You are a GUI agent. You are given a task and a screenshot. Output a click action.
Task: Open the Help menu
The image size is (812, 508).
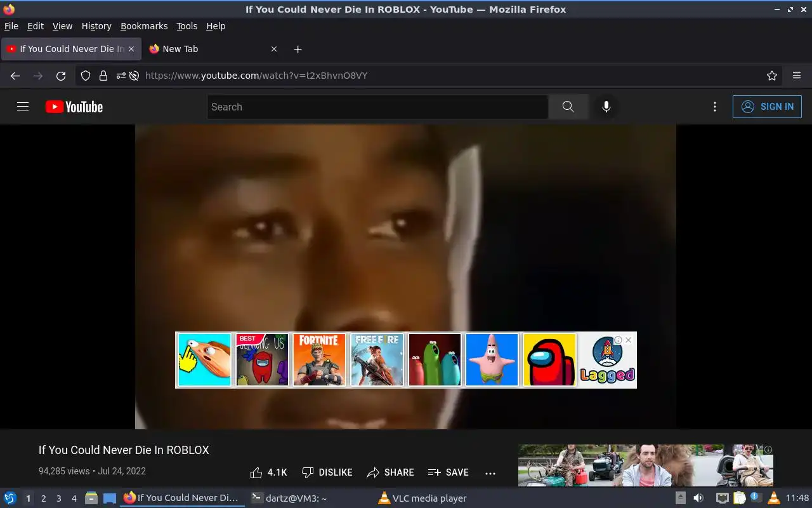pos(216,26)
